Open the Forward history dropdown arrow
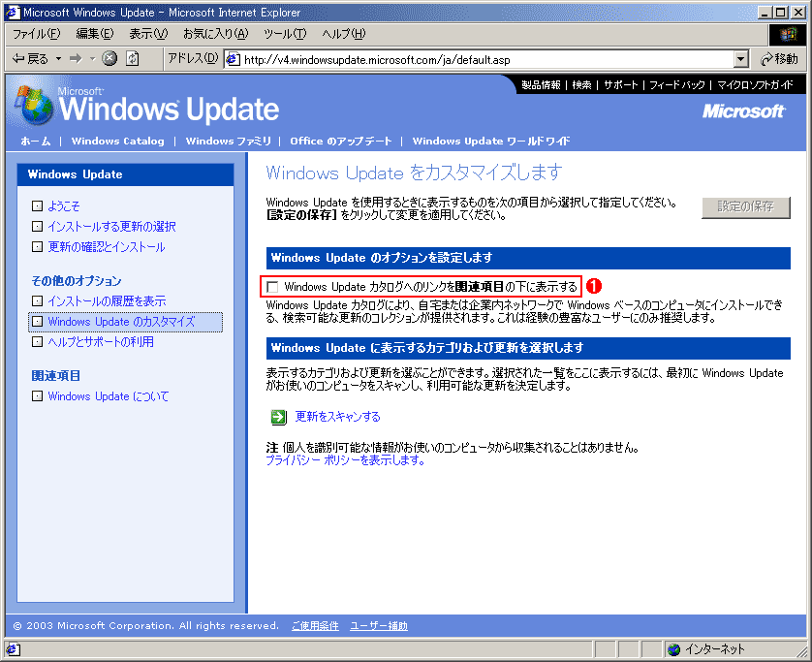 click(92, 58)
